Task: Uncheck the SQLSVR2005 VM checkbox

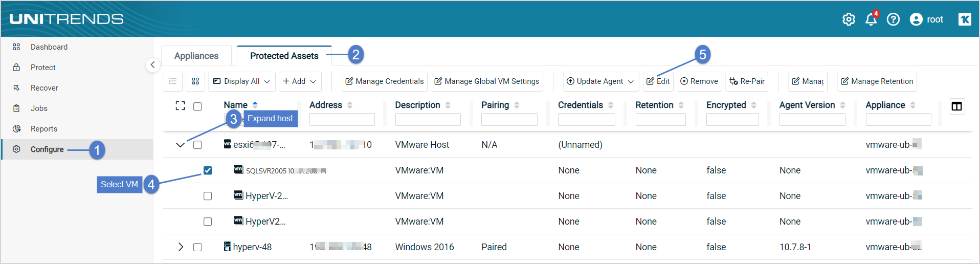Action: (208, 170)
